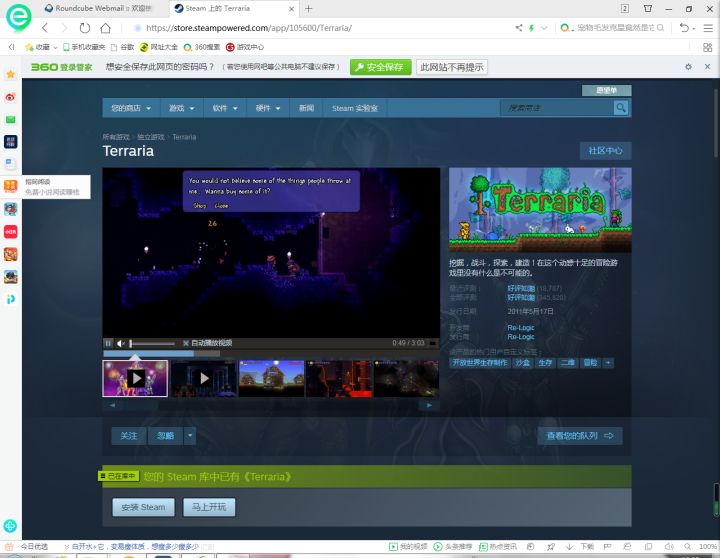Click the search icon in the browser search box
This screenshot has width=720, height=558.
pyautogui.click(x=660, y=28)
